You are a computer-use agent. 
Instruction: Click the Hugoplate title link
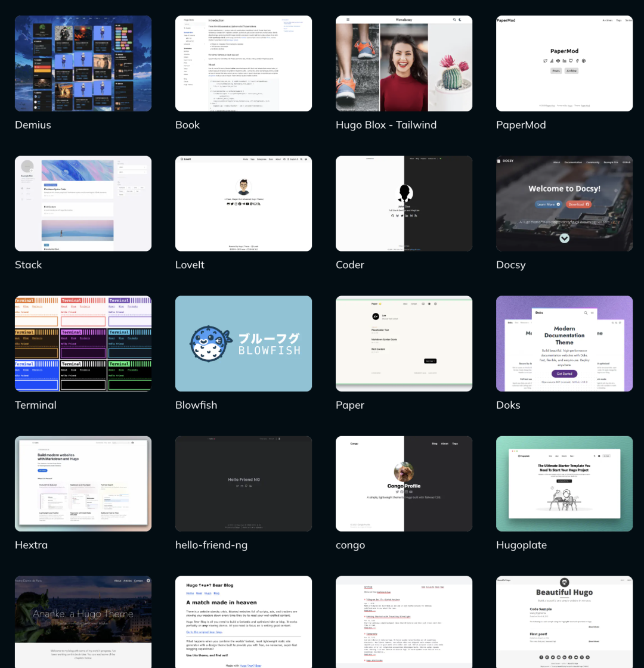coord(521,545)
